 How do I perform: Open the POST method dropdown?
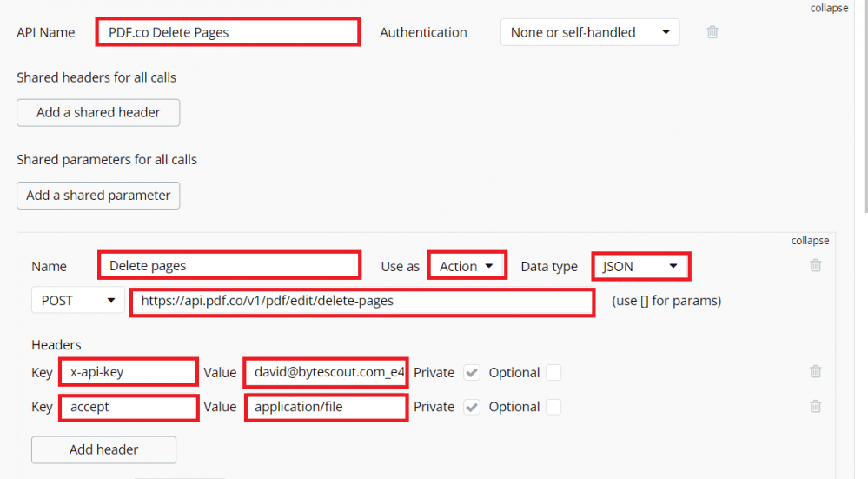tap(77, 301)
